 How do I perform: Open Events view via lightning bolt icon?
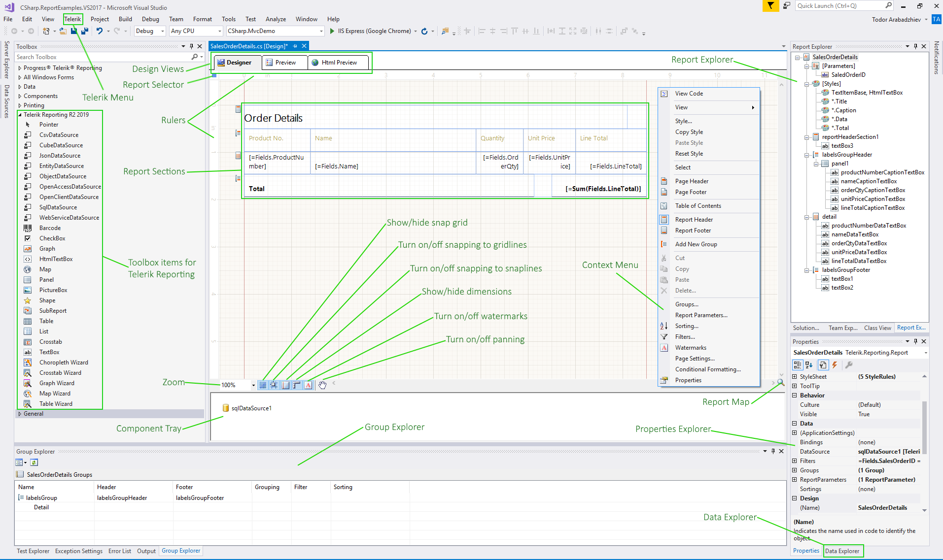[x=834, y=365]
